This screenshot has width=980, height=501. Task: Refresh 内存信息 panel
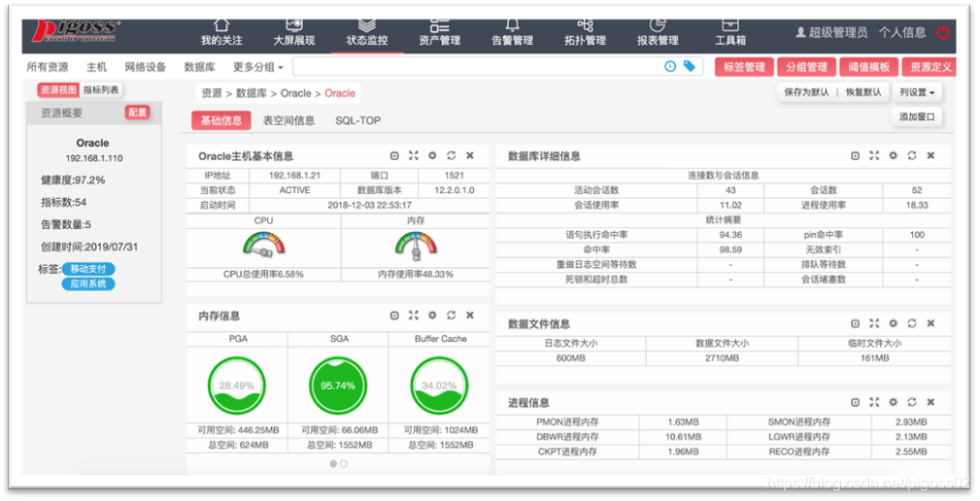452,316
